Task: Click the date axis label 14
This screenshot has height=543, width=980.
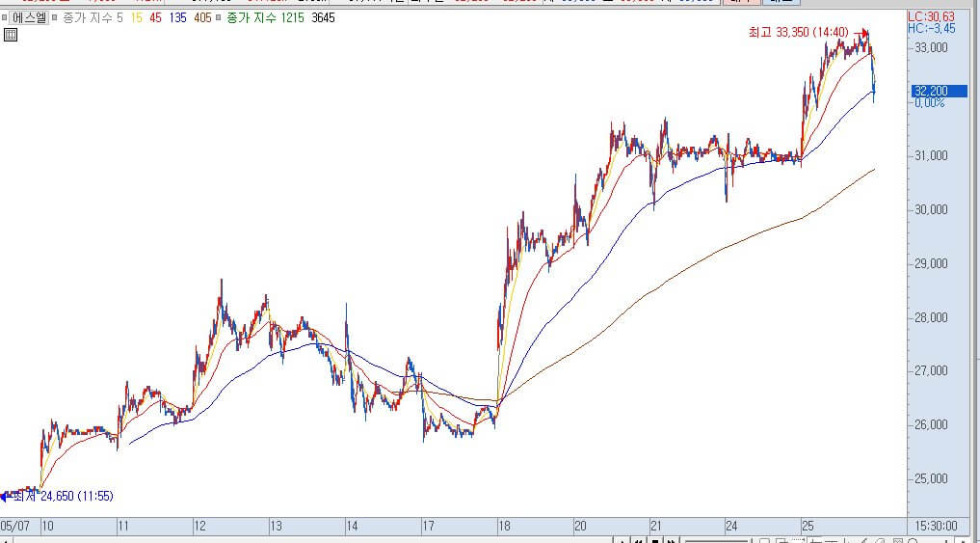Action: click(352, 526)
